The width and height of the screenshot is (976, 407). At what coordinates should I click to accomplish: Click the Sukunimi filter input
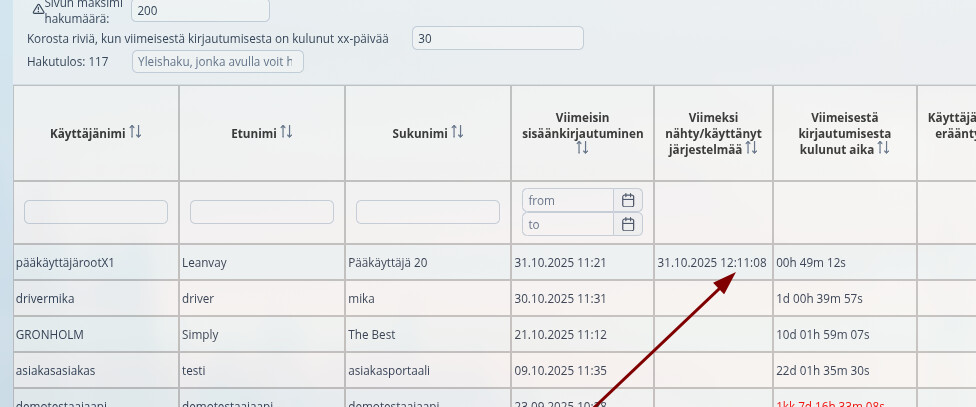[x=428, y=212]
